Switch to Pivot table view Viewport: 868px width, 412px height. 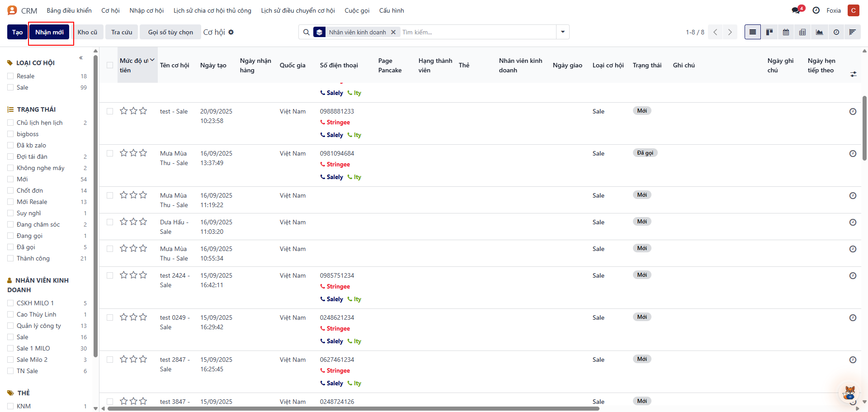tap(802, 32)
